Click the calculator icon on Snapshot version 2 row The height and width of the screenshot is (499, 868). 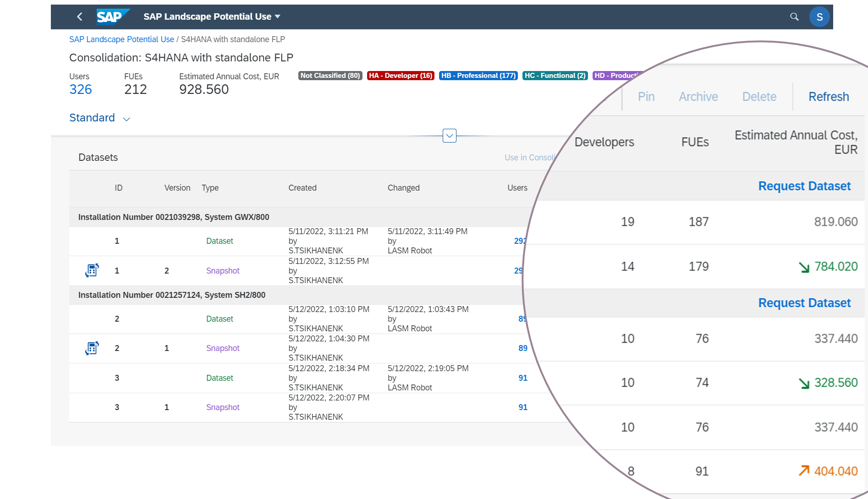click(x=92, y=270)
